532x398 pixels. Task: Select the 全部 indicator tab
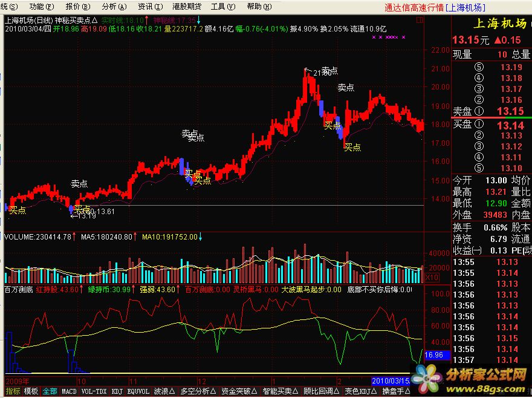(50, 391)
